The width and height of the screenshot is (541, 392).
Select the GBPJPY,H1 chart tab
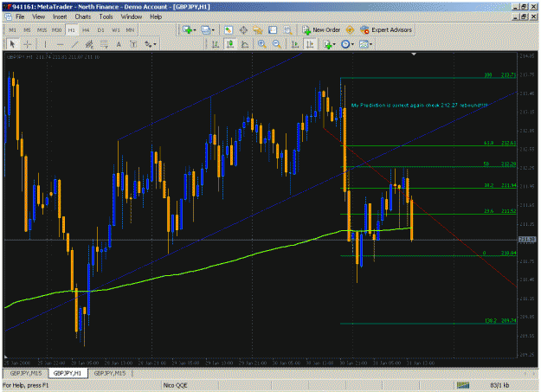(x=68, y=373)
